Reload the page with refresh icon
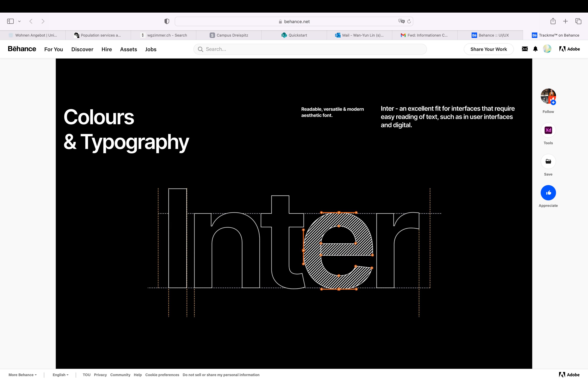588x380 pixels. coord(409,21)
